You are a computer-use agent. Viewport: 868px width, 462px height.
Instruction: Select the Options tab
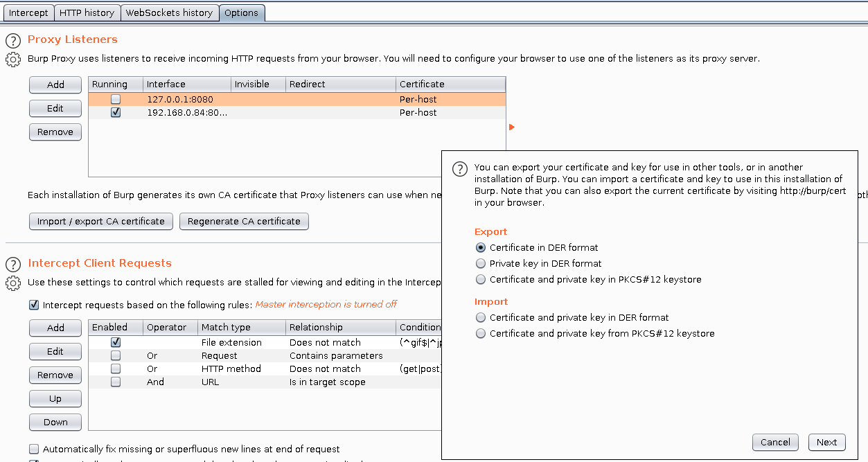pyautogui.click(x=242, y=12)
